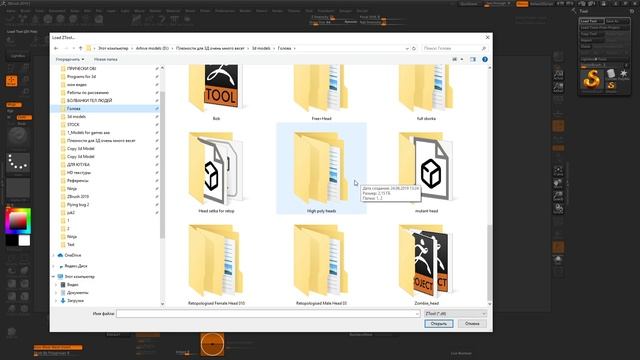
Task: Select the white secondary color swatch in ZBrush
Action: click(24, 240)
